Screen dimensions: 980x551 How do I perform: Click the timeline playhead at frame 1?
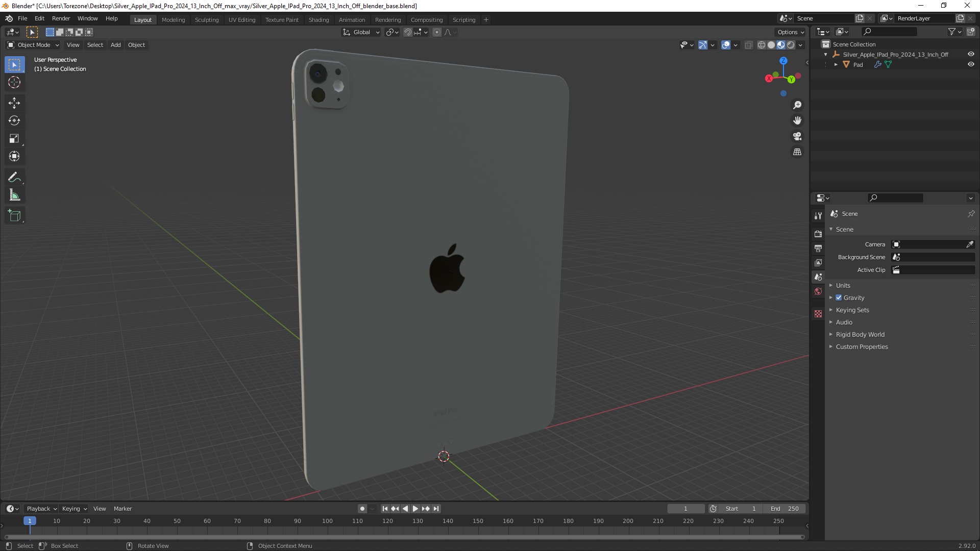coord(30,521)
